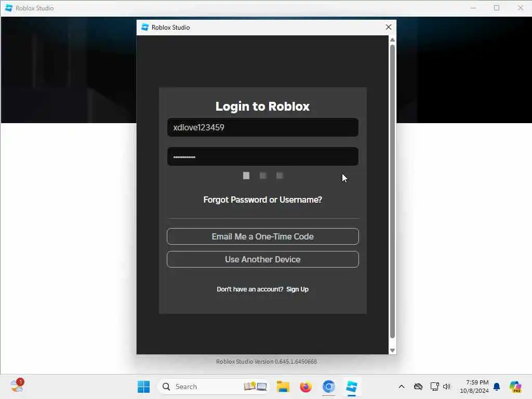Screen dimensions: 532x399
Task: Click the login dialog vertical scrollbar thumb
Action: point(393,191)
